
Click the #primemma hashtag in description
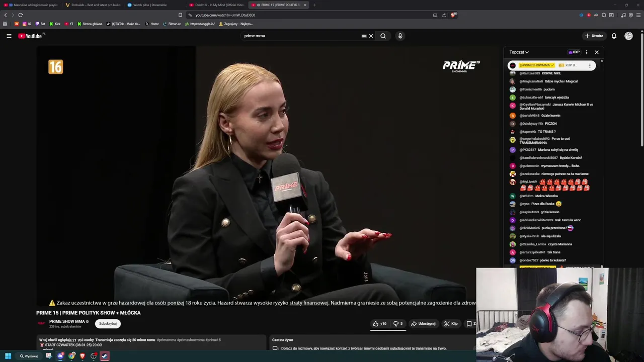(166, 340)
